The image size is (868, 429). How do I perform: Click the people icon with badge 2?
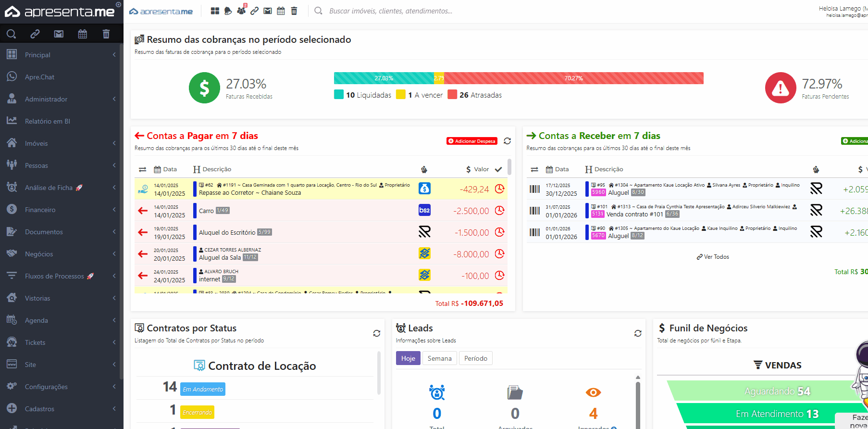pyautogui.click(x=241, y=11)
